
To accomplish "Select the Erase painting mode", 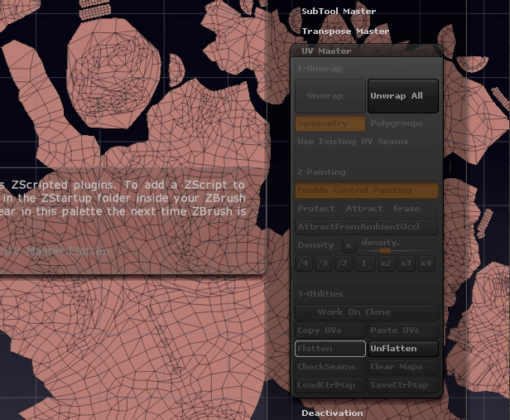I will [413, 209].
